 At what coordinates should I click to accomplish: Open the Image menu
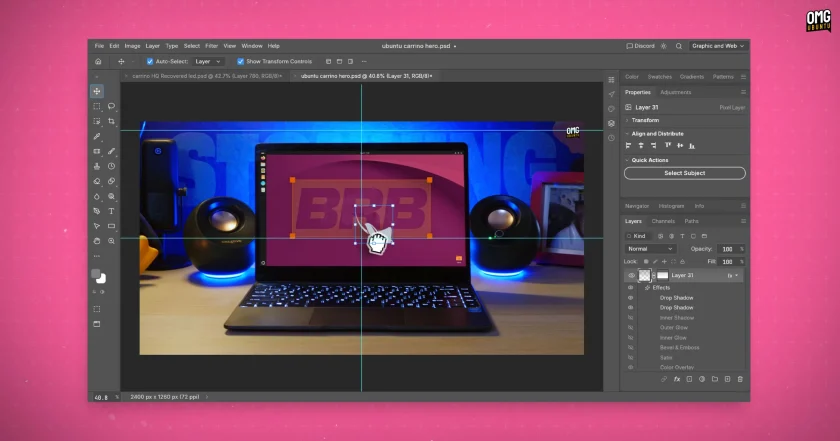(132, 46)
